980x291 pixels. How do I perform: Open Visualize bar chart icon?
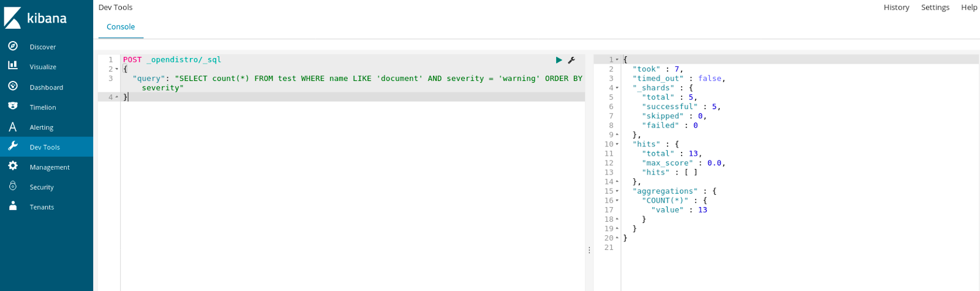coord(13,66)
